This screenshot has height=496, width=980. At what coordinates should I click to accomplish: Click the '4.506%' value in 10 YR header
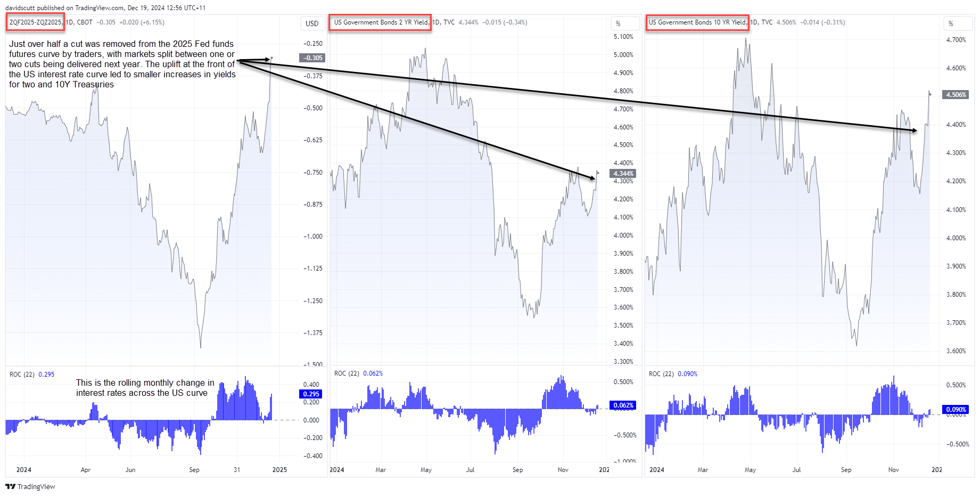click(x=786, y=22)
